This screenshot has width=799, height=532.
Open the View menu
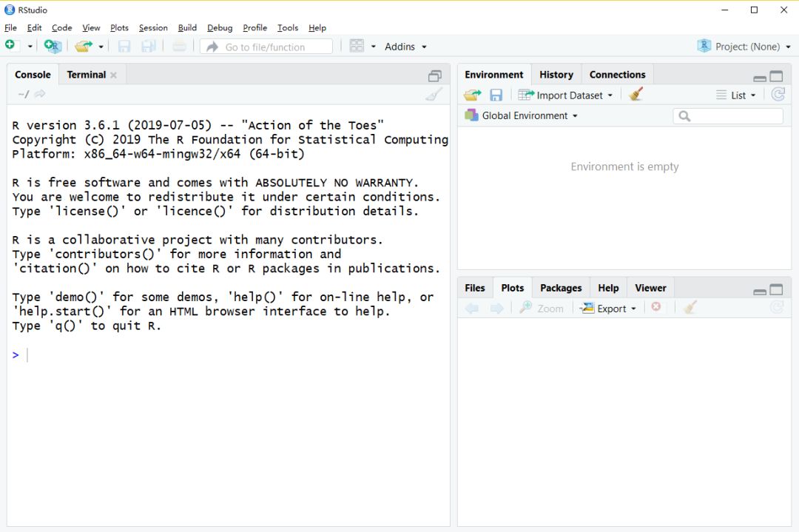(91, 27)
